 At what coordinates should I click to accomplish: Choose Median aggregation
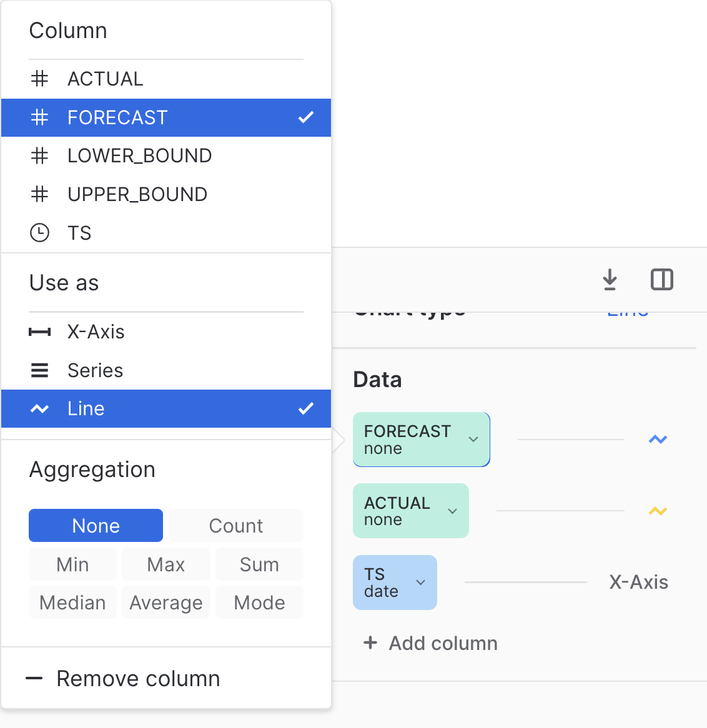pos(72,602)
